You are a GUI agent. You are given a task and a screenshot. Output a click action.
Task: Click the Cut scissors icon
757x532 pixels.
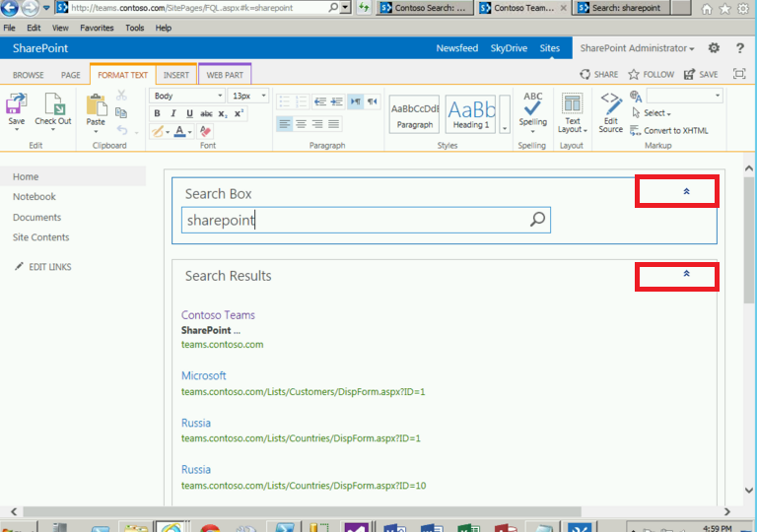[x=121, y=96]
